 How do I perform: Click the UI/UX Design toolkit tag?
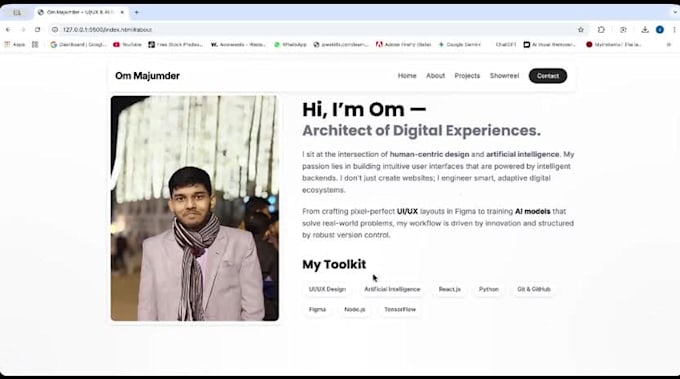click(x=327, y=289)
